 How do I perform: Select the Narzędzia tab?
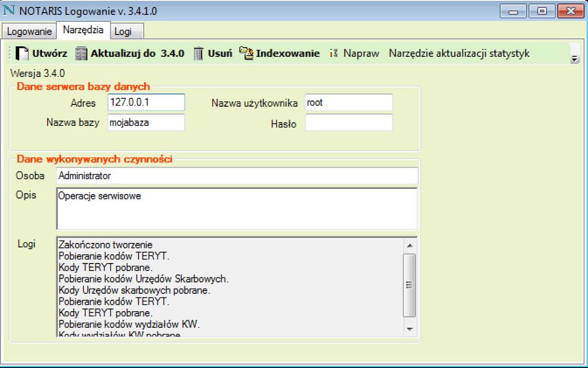tap(83, 30)
